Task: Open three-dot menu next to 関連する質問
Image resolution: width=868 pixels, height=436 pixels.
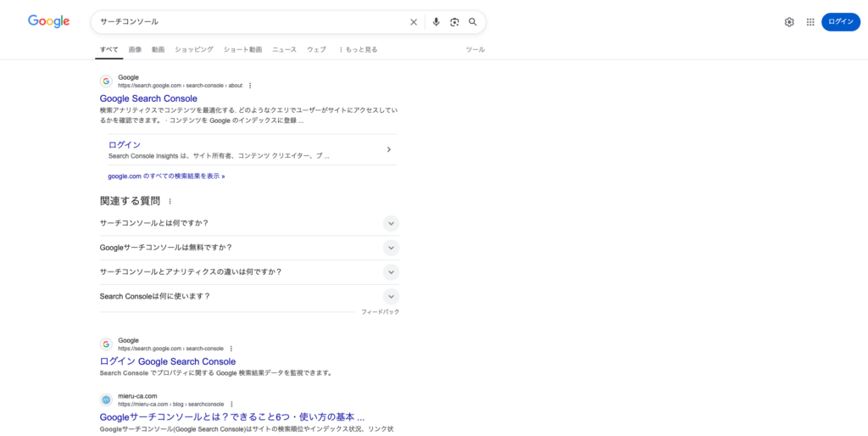Action: (x=170, y=202)
